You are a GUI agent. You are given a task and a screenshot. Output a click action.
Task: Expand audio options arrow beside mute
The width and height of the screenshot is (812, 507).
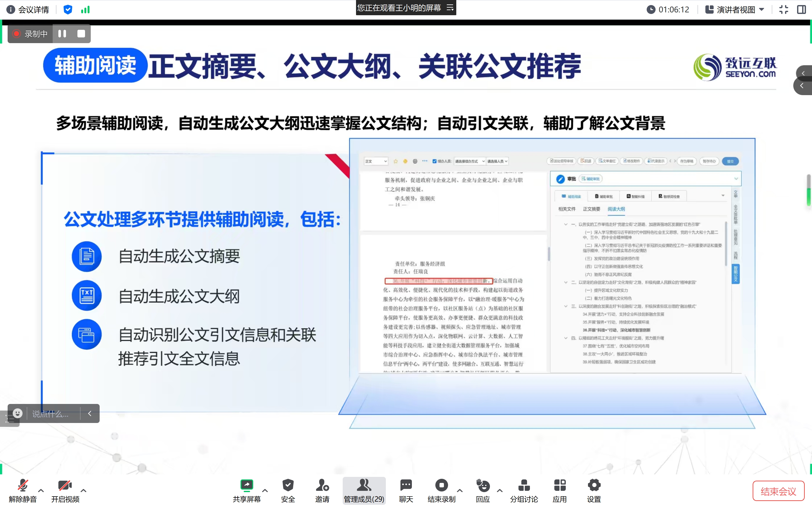41,491
